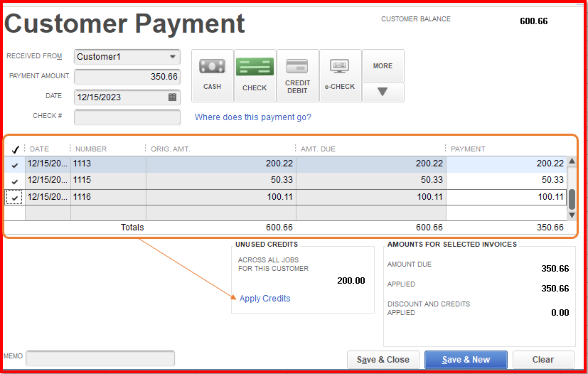Select the CASH payment method
Screen dimensions: 588x374
pos(213,75)
